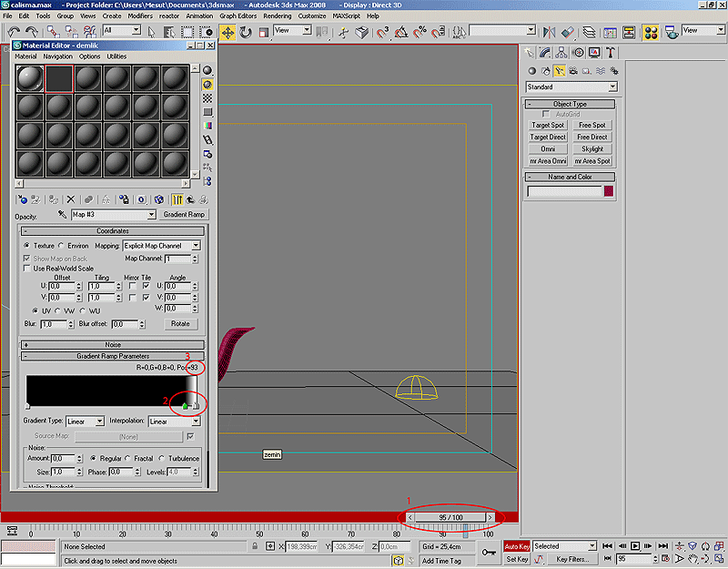Click the object color swatch
The image size is (728, 569).
click(608, 192)
